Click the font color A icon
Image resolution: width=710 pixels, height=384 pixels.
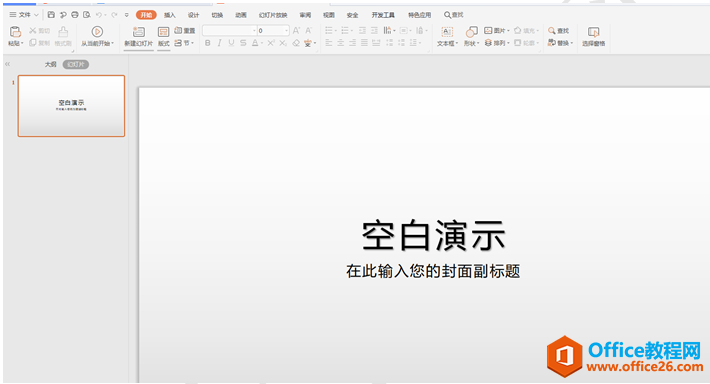255,43
